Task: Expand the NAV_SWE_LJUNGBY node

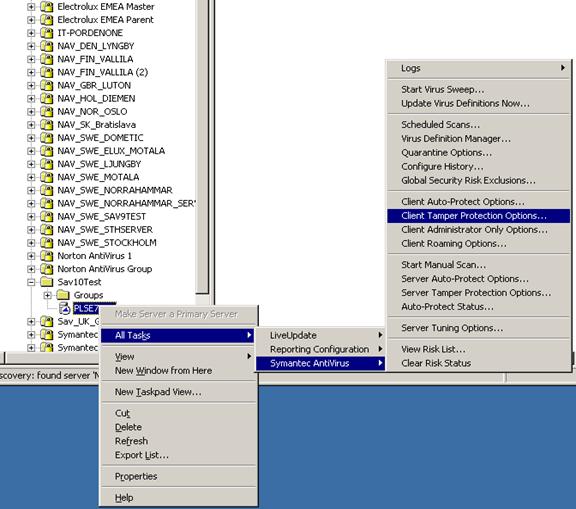Action: (31, 164)
